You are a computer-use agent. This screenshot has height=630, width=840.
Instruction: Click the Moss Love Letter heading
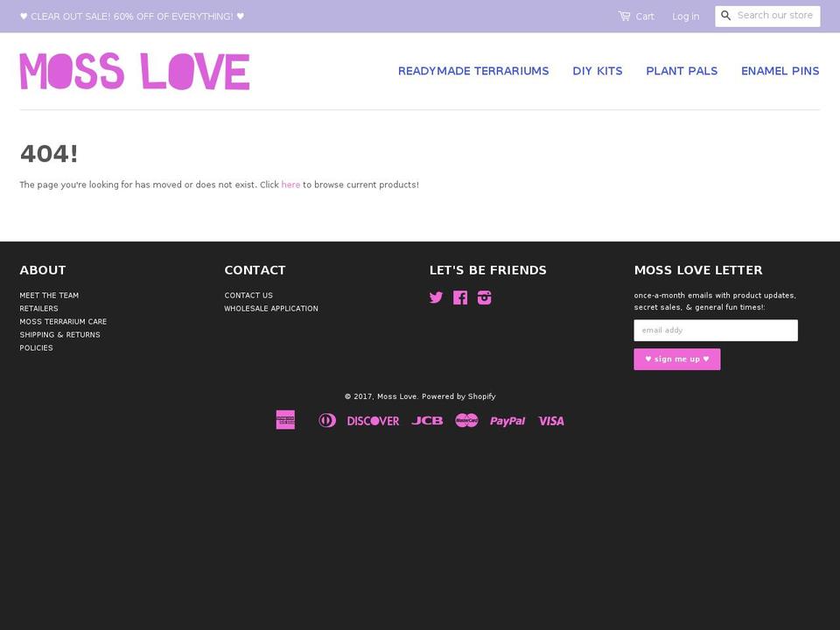tap(698, 270)
